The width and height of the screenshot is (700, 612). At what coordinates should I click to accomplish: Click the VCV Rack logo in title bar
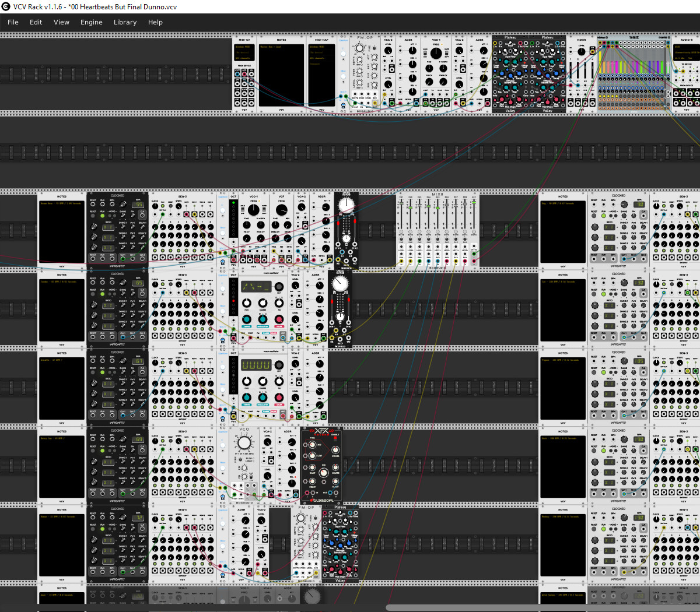tap(6, 6)
